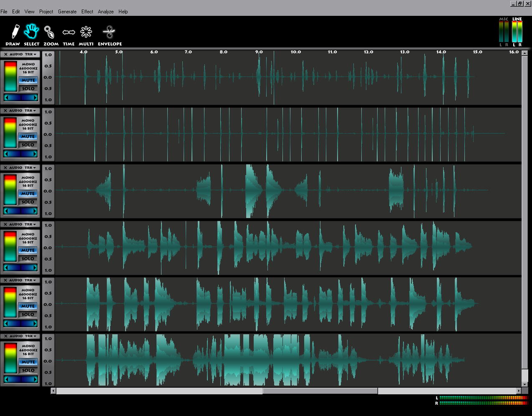Image resolution: width=532 pixels, height=416 pixels.
Task: Open the fifth track's AUDIO TRK dropdown
Action: coord(23,280)
